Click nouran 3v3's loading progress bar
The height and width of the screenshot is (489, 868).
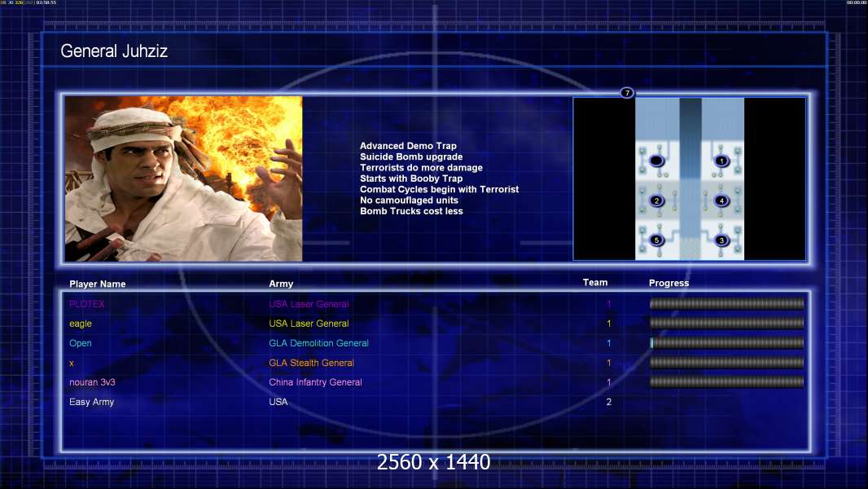[x=727, y=382]
